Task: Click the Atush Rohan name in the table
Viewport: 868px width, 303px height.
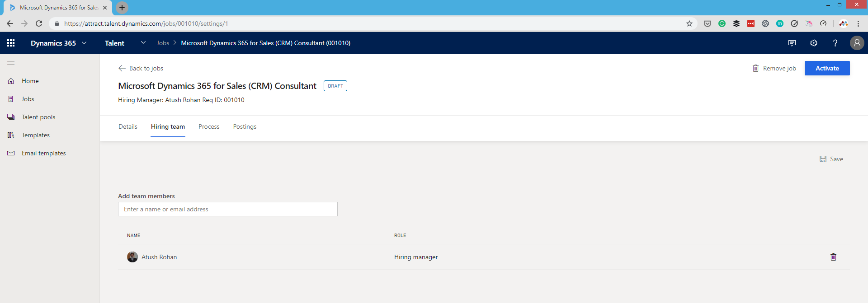Action: (159, 257)
